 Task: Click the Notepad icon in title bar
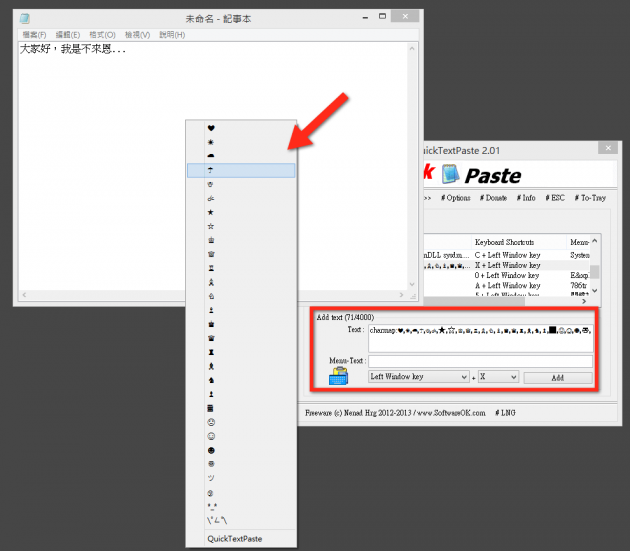25,18
